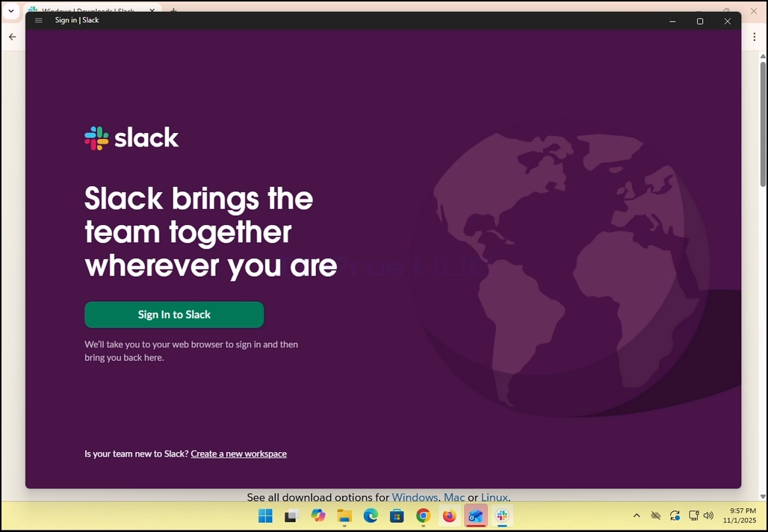Open network settings tray icon

[x=693, y=516]
